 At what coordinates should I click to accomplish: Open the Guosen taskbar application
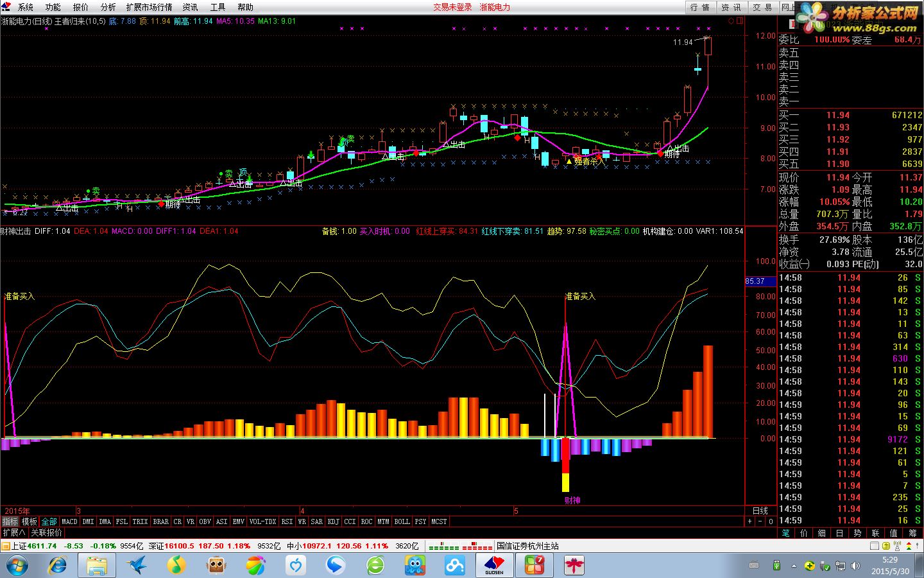(x=494, y=566)
